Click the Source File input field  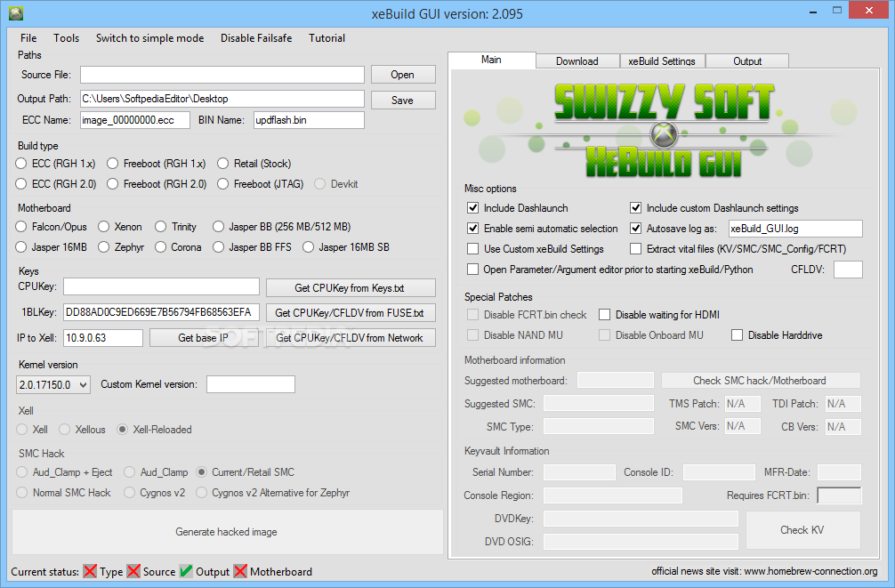coord(222,75)
